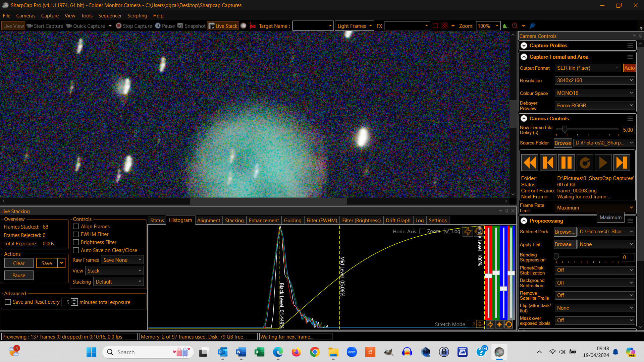Open Firefox from the taskbar
Viewport: 644px width, 362px height.
tap(296, 352)
